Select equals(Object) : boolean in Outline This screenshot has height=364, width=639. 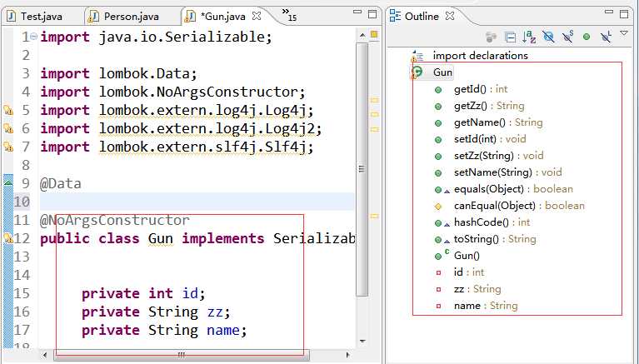(x=513, y=189)
